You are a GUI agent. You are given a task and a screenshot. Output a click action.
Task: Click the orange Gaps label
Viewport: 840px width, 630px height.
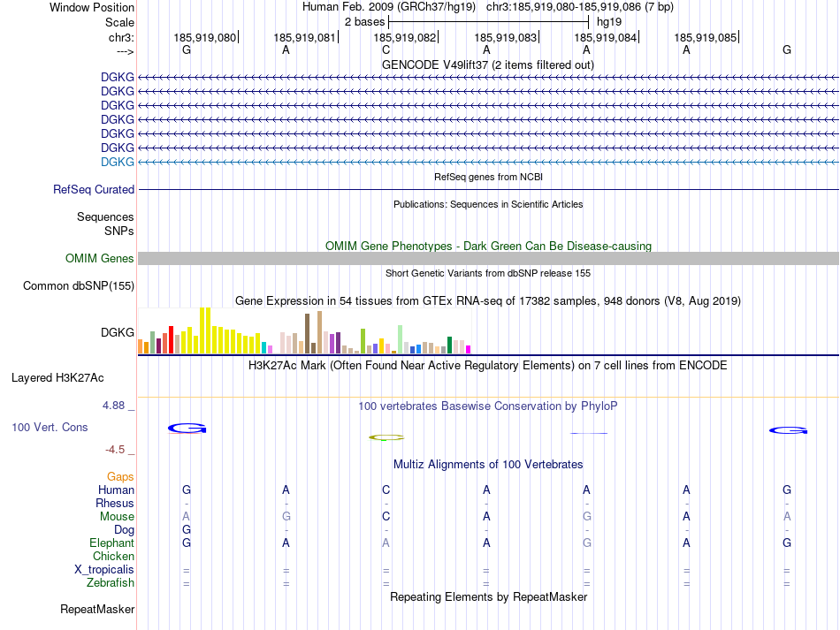point(120,476)
